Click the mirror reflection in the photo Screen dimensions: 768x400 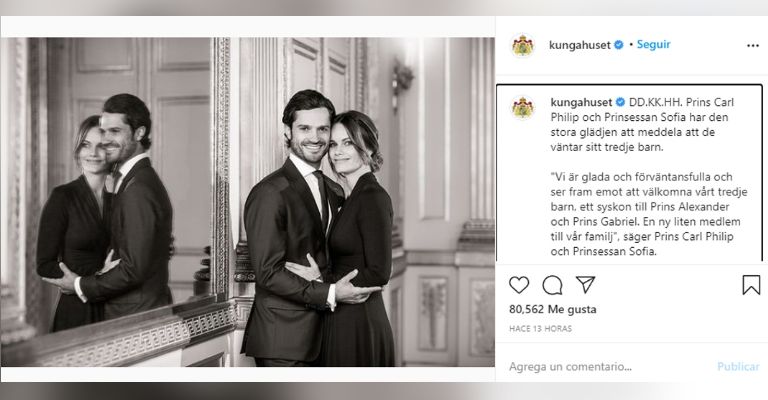tap(110, 206)
